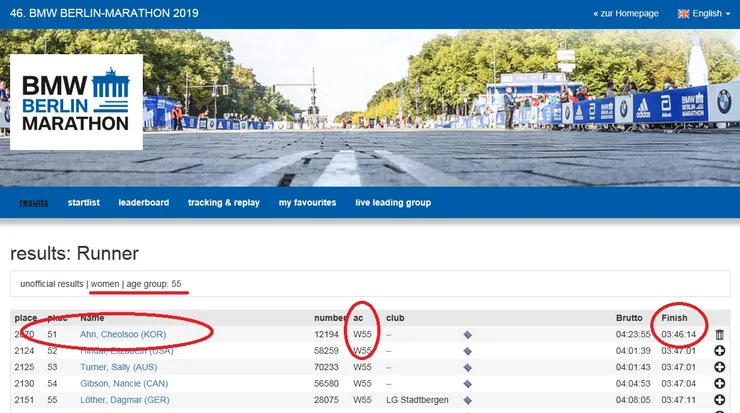Viewport: 740px width, 413px height.
Task: Select bib number 56580
Action: click(x=326, y=383)
